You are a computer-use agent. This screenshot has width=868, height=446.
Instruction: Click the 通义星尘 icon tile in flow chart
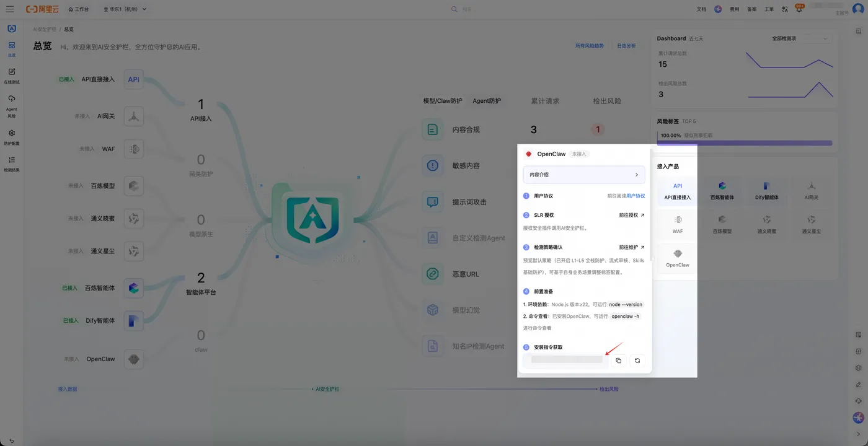tap(134, 251)
